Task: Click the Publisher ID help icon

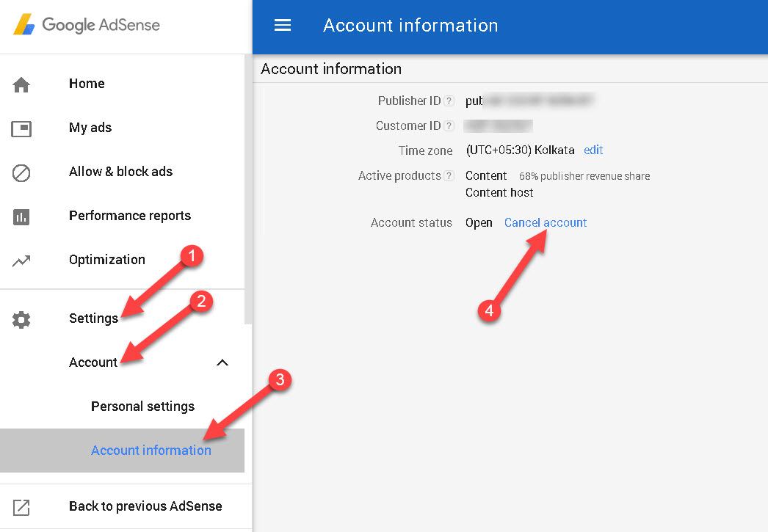Action: tap(449, 101)
